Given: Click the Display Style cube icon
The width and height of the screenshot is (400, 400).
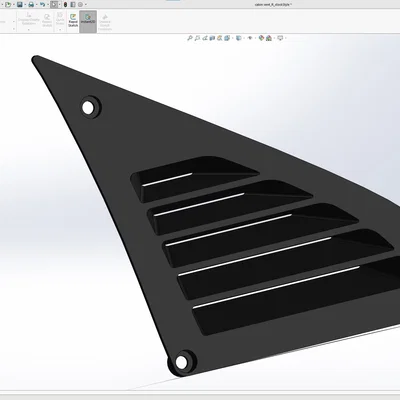Looking at the screenshot, I should pyautogui.click(x=238, y=38).
